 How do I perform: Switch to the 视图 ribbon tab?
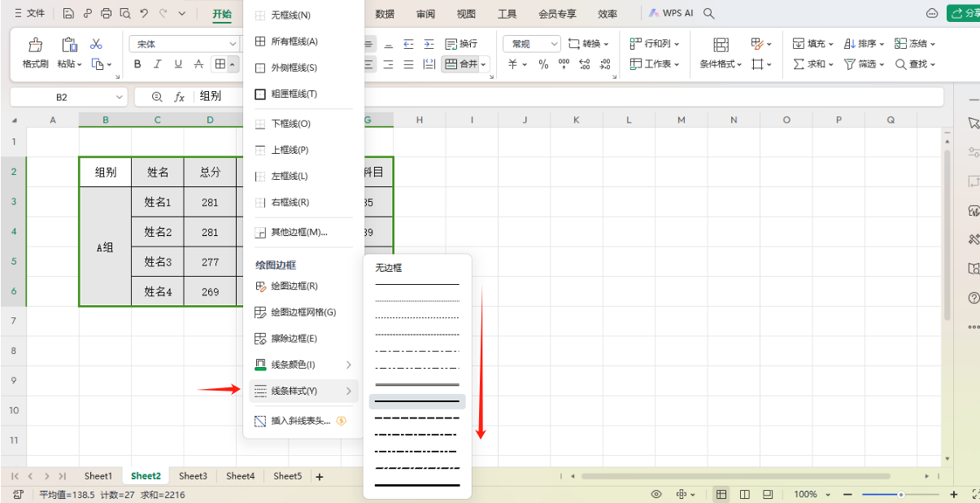pos(466,14)
